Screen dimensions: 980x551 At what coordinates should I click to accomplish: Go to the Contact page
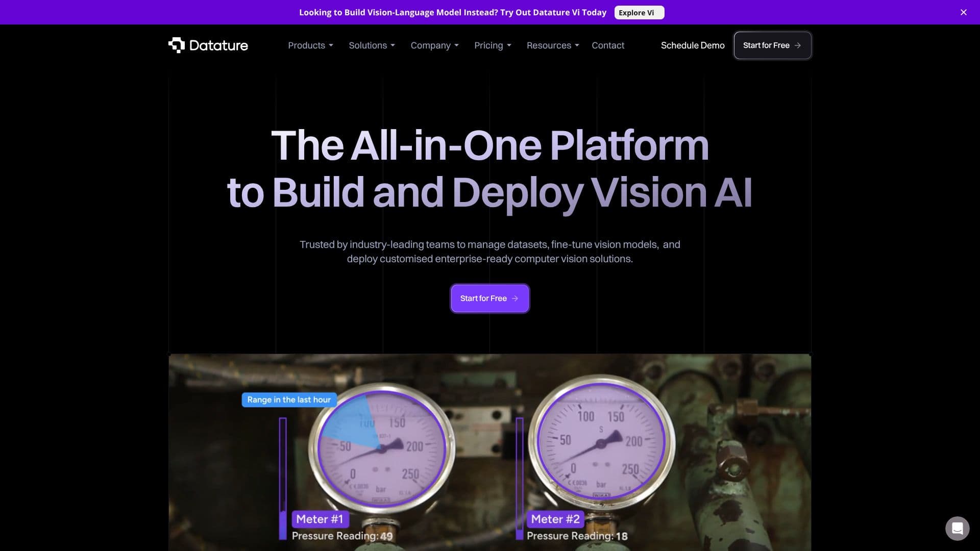pos(608,45)
